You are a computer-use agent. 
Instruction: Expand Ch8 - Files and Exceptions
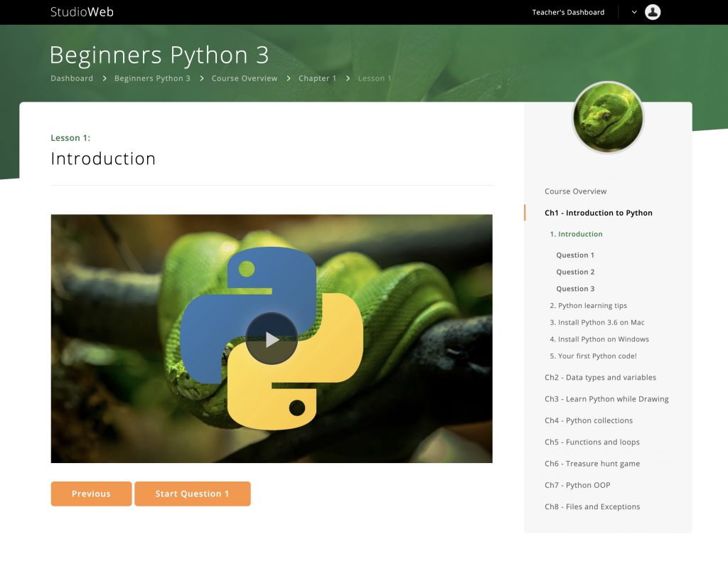point(592,506)
